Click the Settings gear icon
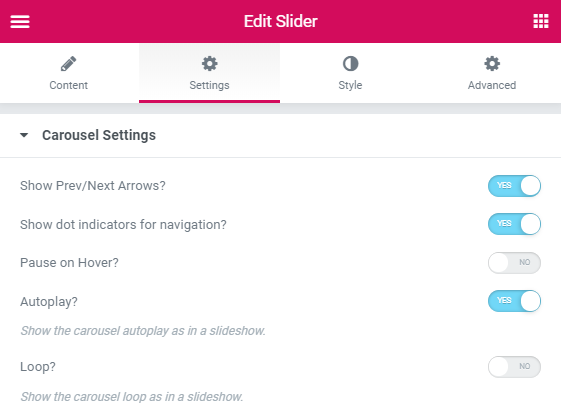561x416 pixels. coord(209,64)
